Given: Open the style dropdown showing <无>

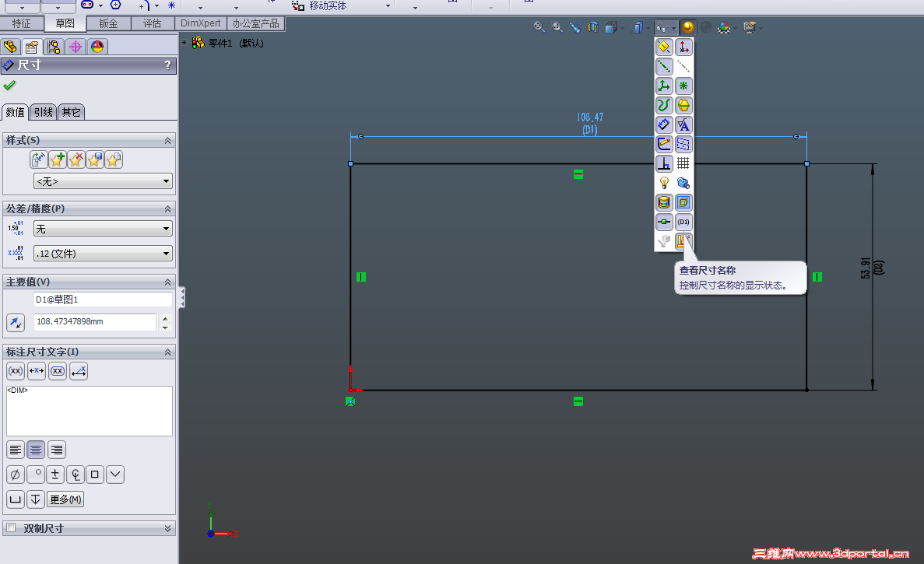Looking at the screenshot, I should pos(103,181).
